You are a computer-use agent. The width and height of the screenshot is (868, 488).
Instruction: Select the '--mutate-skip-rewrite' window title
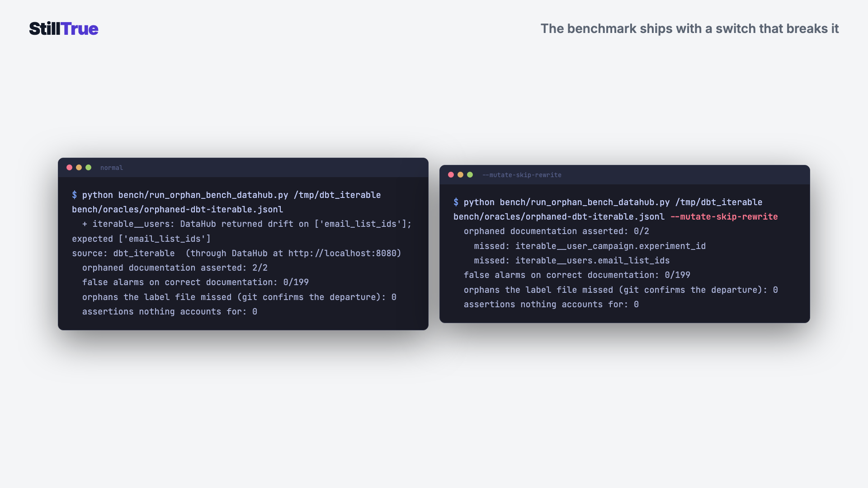click(522, 175)
